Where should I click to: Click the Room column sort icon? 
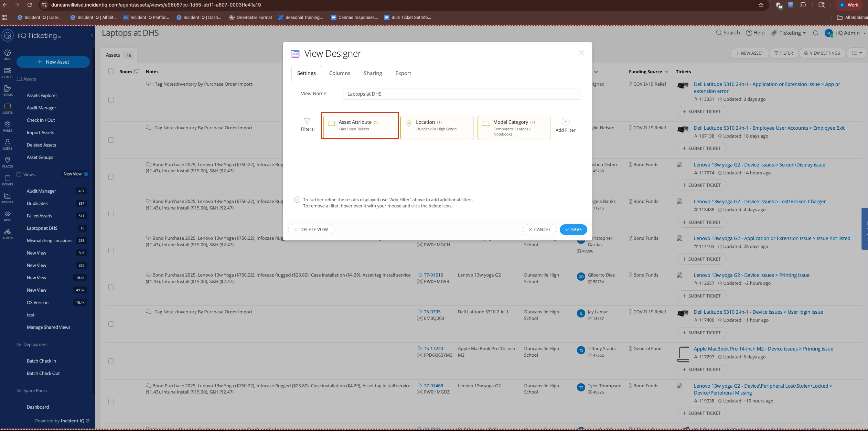[136, 72]
